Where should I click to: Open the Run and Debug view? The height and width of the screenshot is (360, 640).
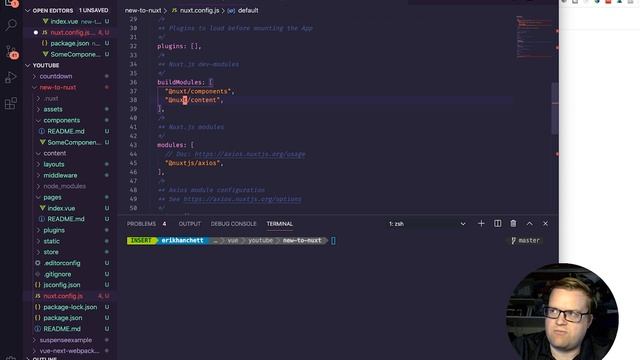tap(11, 77)
